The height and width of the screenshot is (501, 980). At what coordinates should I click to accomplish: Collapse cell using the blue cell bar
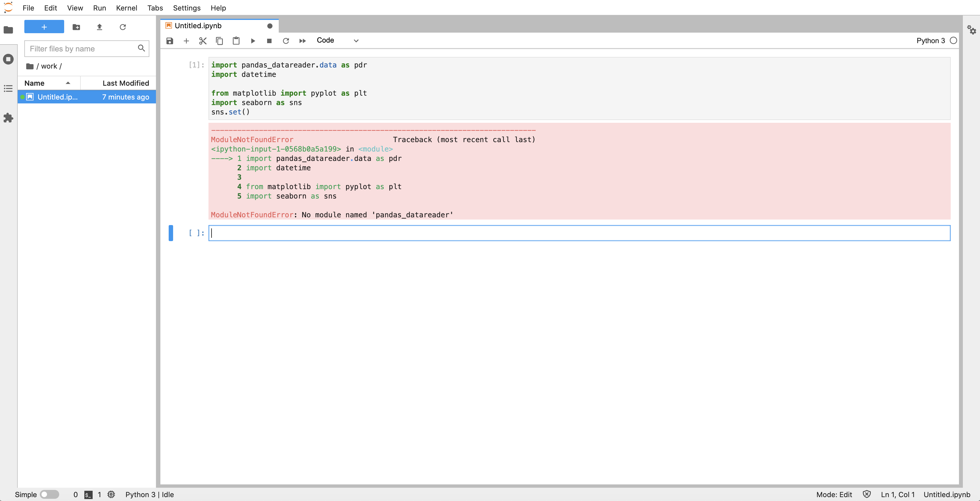coord(171,233)
